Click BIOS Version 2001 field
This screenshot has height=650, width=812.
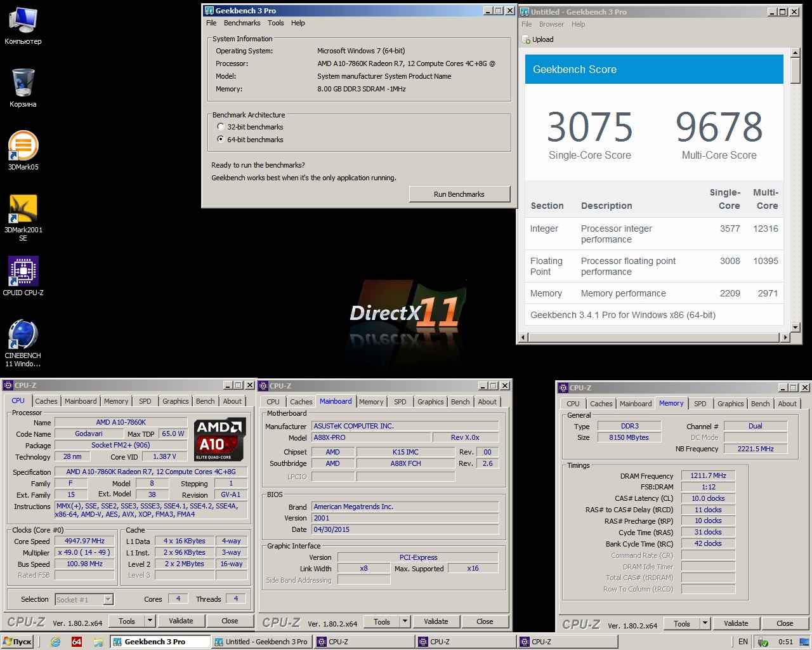(405, 518)
